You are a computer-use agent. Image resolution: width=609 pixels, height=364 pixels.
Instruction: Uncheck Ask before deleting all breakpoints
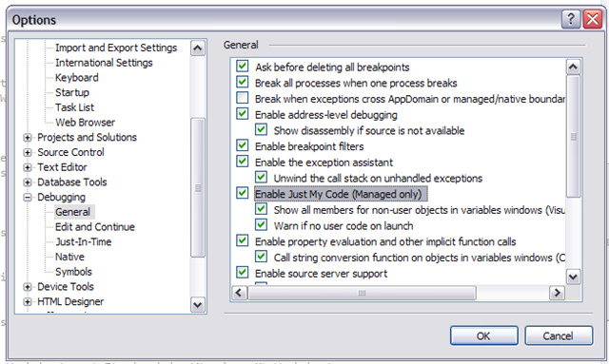(243, 67)
